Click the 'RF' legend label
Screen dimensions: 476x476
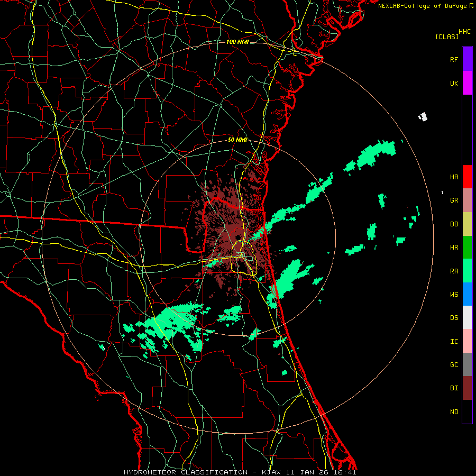point(454,59)
